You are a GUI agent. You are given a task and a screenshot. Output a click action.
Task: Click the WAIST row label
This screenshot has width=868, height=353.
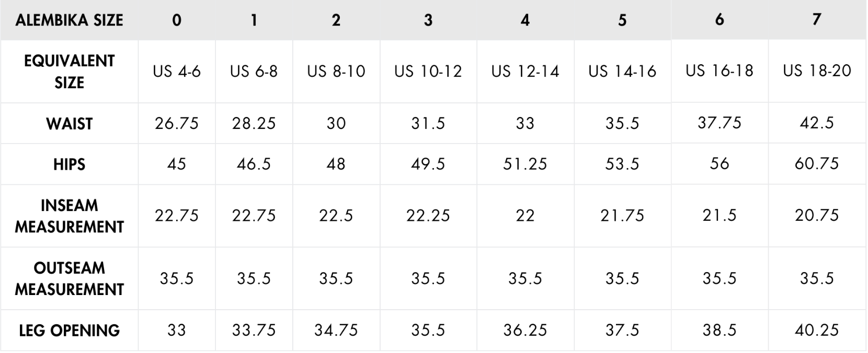pos(69,124)
